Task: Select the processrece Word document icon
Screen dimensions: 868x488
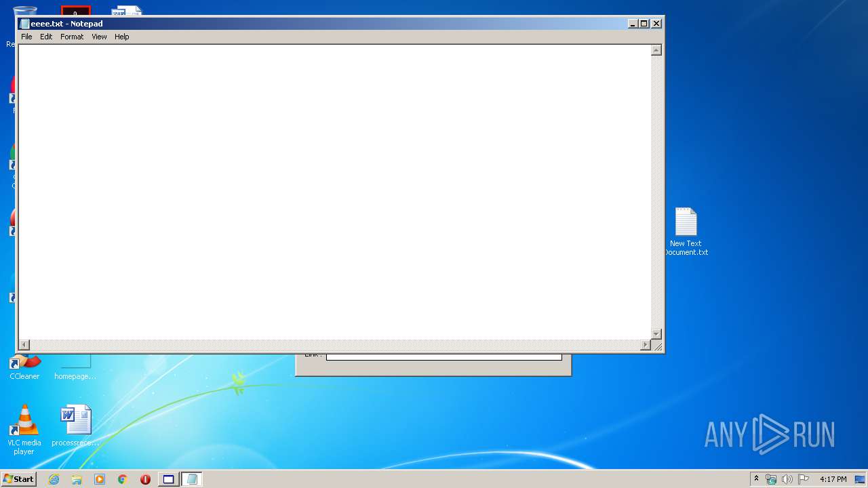Action: (x=75, y=426)
